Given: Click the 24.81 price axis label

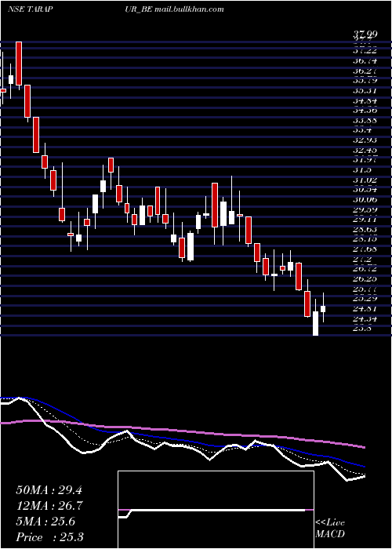Looking at the screenshot, I should tap(365, 309).
